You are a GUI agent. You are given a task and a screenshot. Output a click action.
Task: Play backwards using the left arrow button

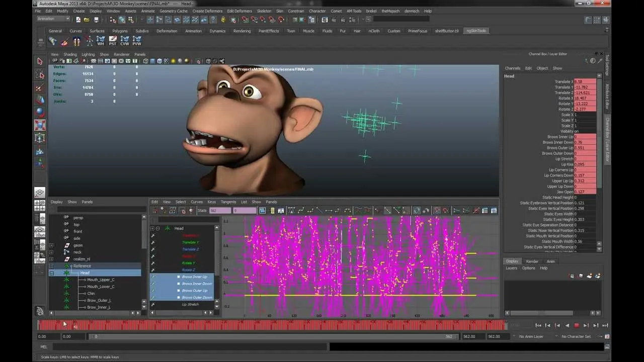click(567, 325)
